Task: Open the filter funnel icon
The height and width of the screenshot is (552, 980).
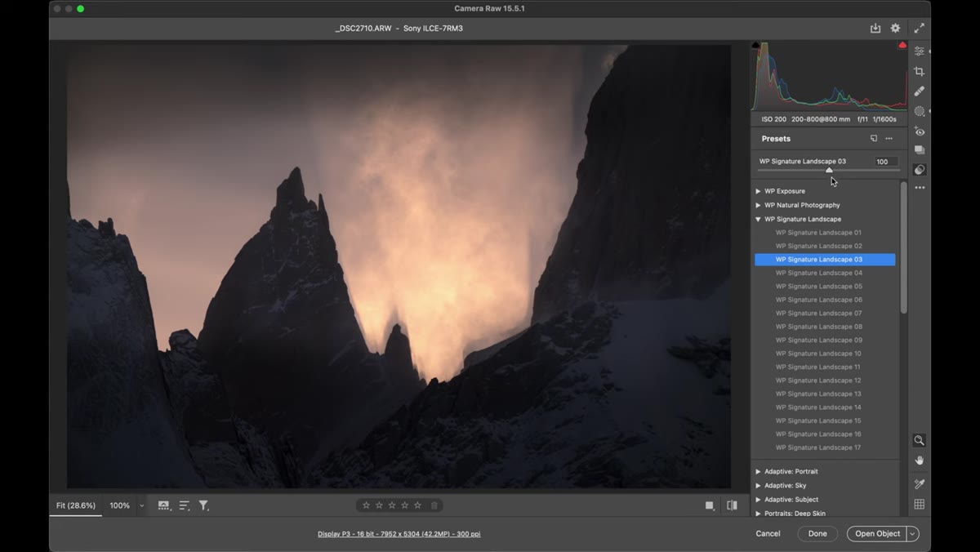Action: click(204, 505)
